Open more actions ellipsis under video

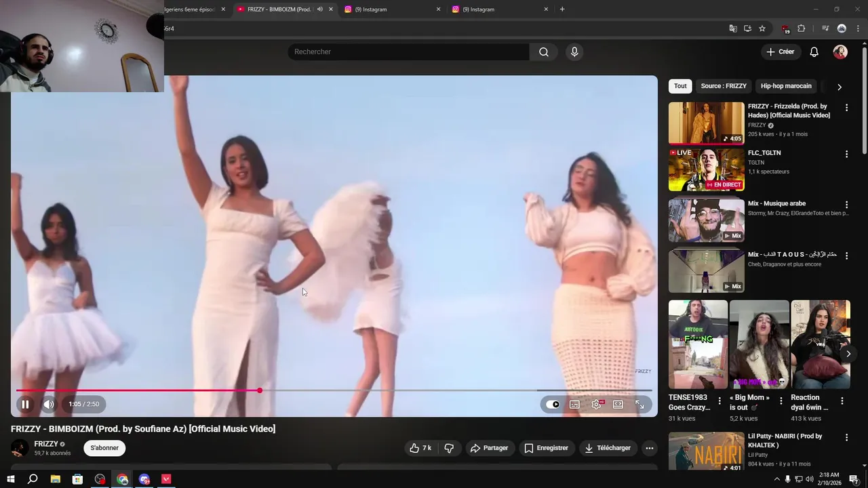click(650, 448)
